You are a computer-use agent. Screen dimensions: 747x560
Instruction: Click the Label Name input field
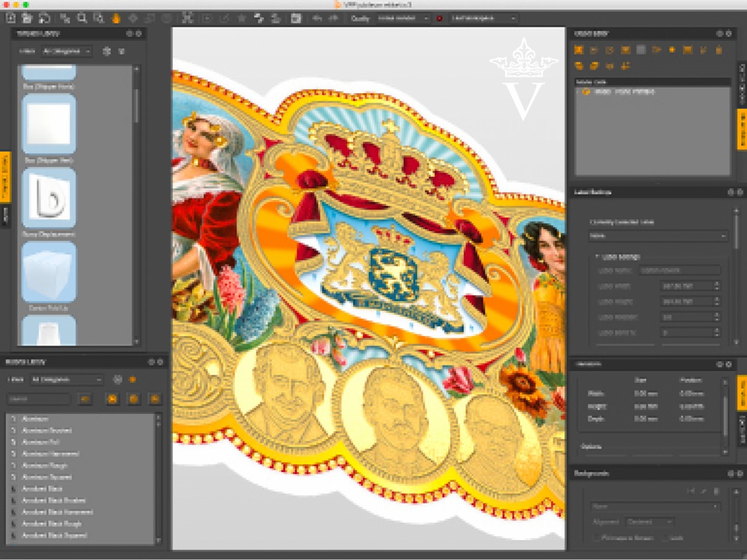tap(679, 270)
